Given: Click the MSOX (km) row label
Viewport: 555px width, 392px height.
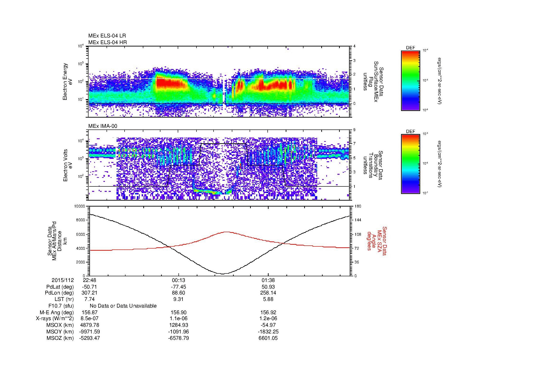Looking at the screenshot, I should 60,325.
